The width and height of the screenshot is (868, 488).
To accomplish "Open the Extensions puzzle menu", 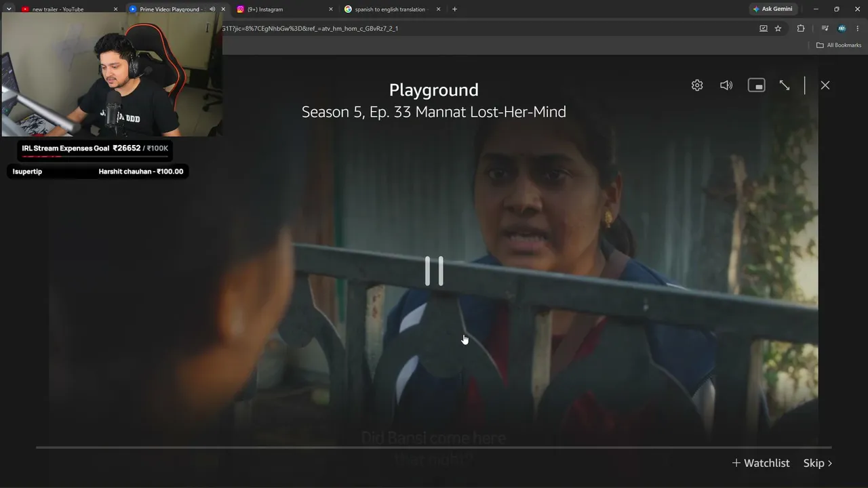I will point(801,28).
